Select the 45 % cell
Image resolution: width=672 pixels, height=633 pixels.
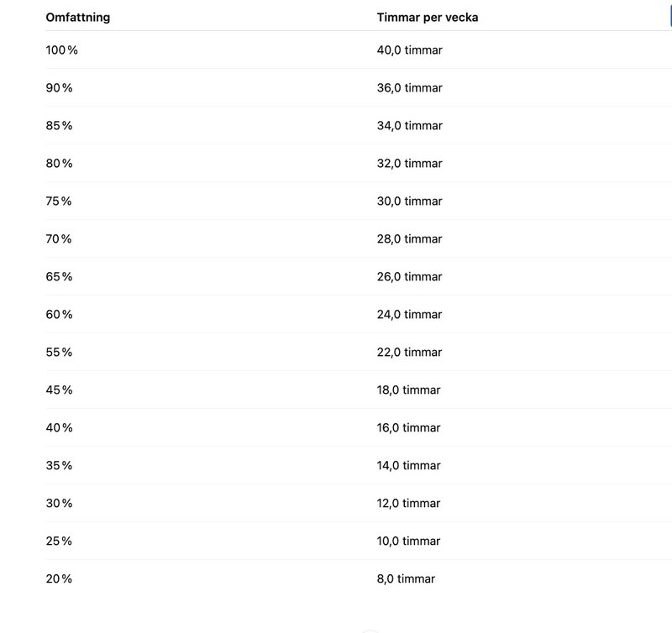click(59, 390)
